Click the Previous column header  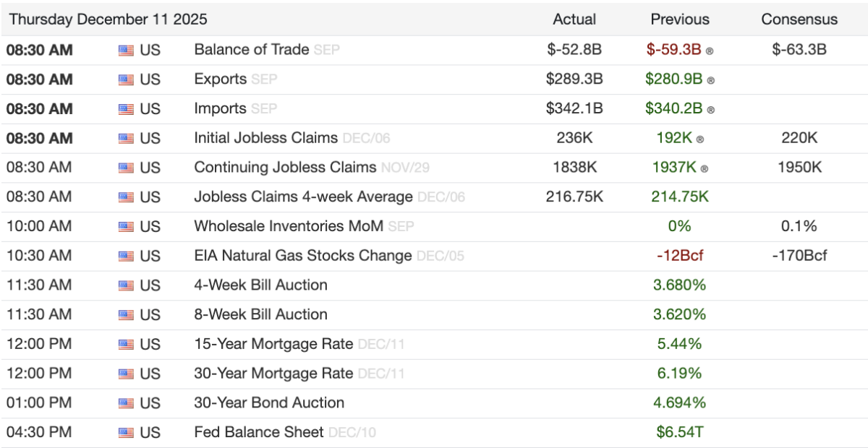(x=680, y=20)
